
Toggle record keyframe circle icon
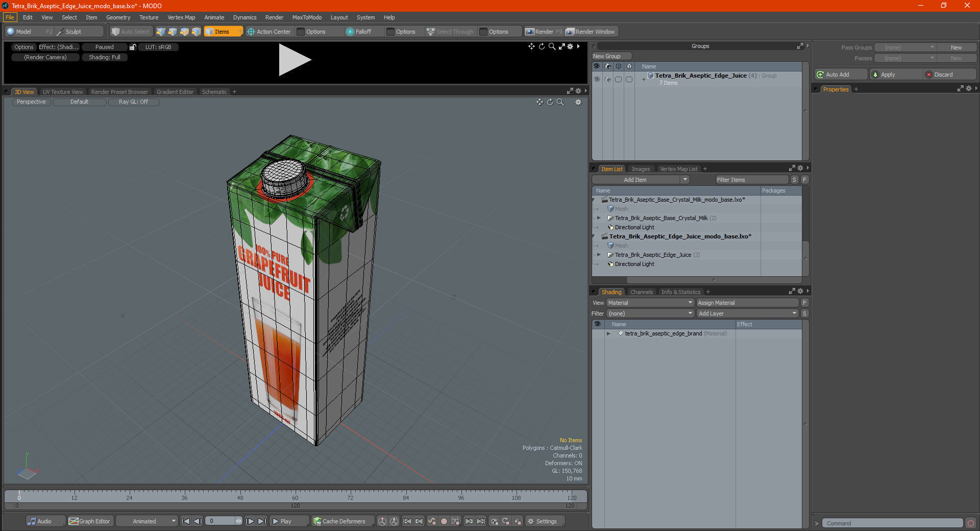point(444,521)
